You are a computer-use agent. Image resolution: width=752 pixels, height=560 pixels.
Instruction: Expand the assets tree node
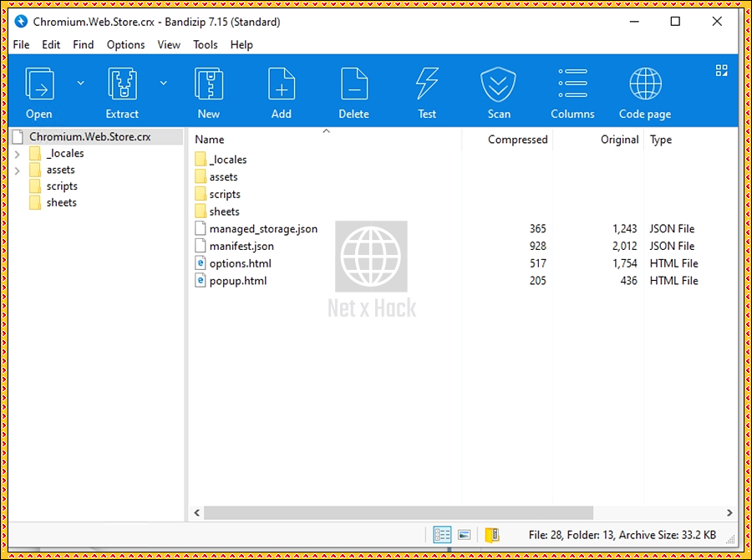tap(18, 171)
